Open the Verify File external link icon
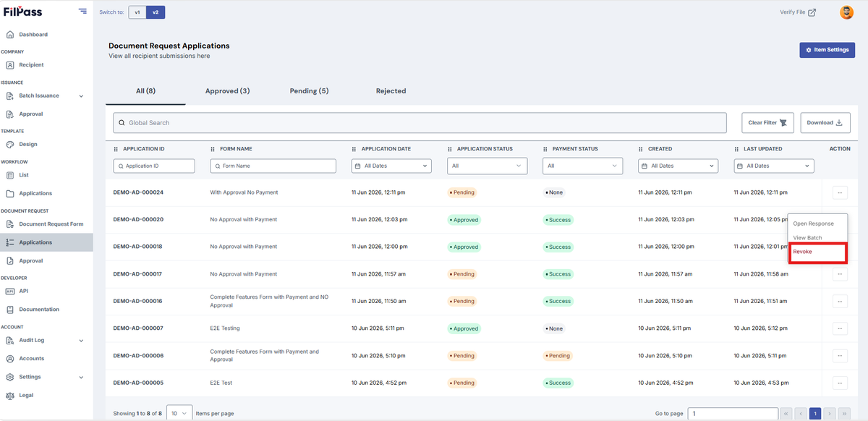 [812, 12]
